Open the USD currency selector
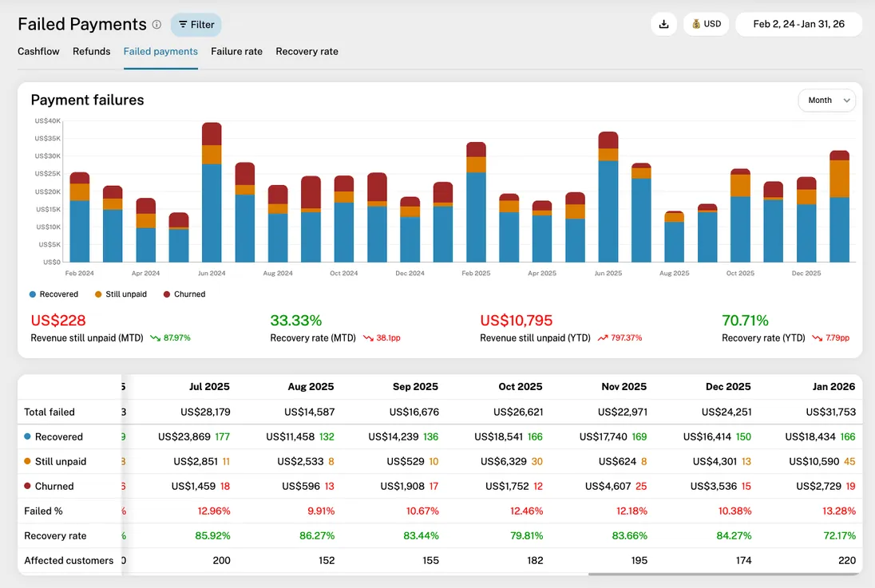875x588 pixels. pyautogui.click(x=706, y=24)
